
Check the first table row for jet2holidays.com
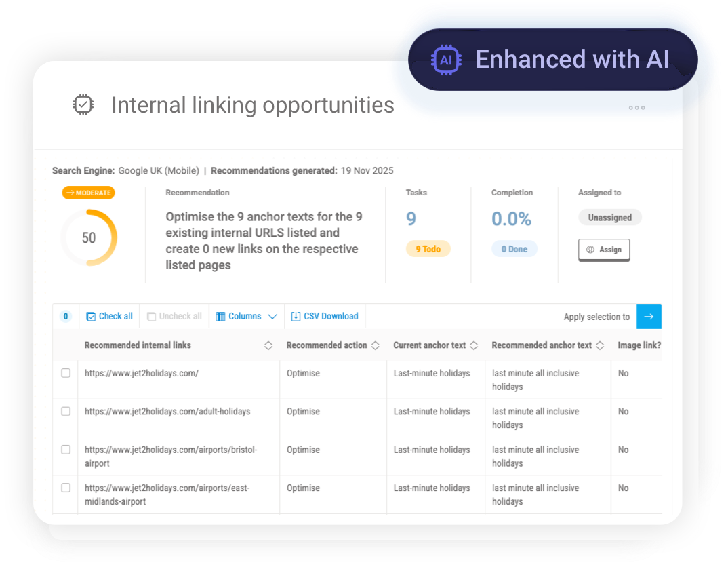(x=65, y=372)
